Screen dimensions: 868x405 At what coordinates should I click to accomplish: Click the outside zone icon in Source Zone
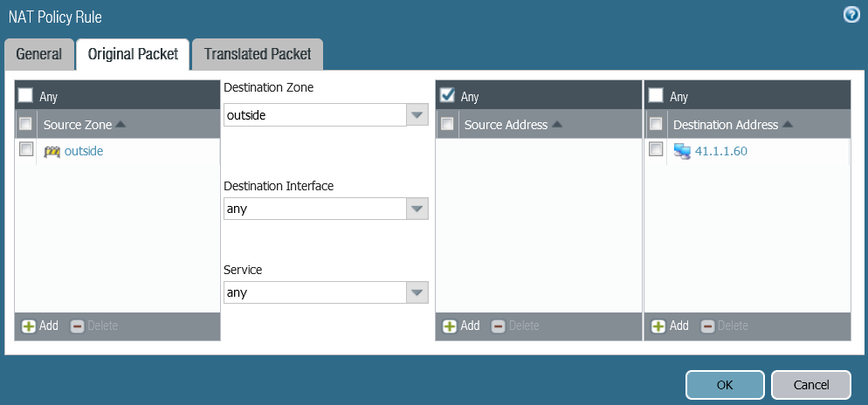coord(52,151)
